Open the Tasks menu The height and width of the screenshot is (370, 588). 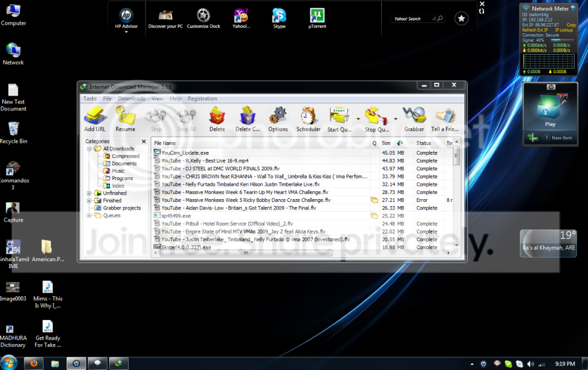(x=90, y=99)
